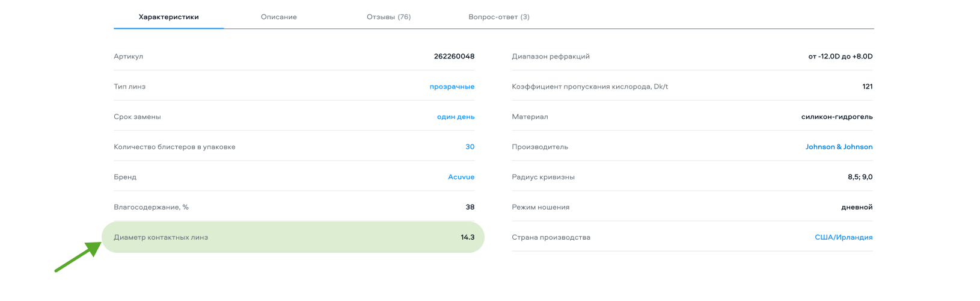Click the дневной wearing mode value

(857, 207)
